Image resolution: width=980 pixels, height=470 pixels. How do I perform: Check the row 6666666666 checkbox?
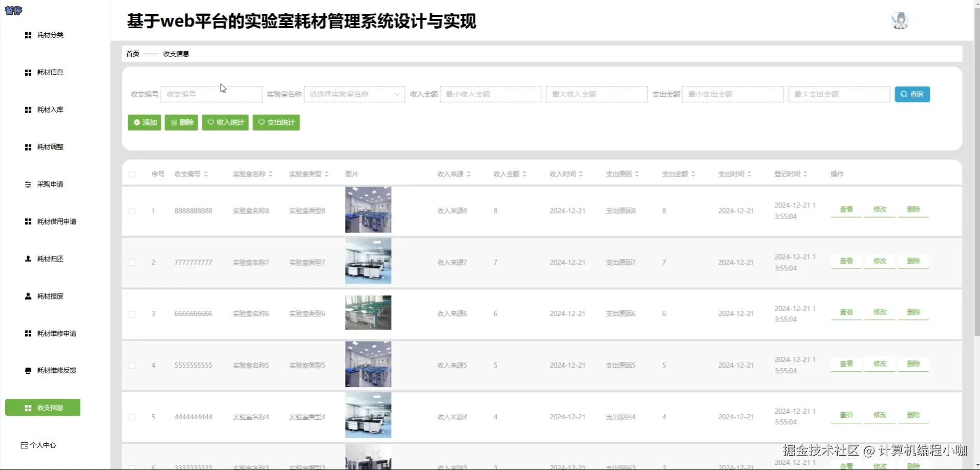(132, 314)
